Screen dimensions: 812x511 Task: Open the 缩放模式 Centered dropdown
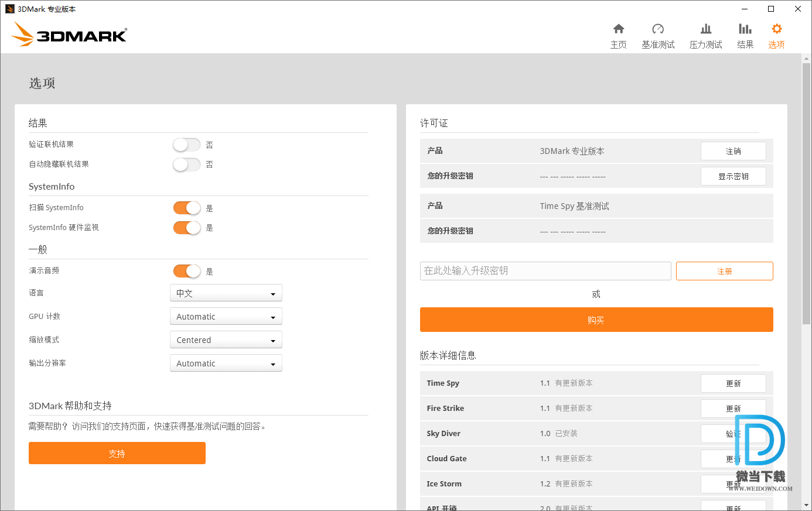226,340
